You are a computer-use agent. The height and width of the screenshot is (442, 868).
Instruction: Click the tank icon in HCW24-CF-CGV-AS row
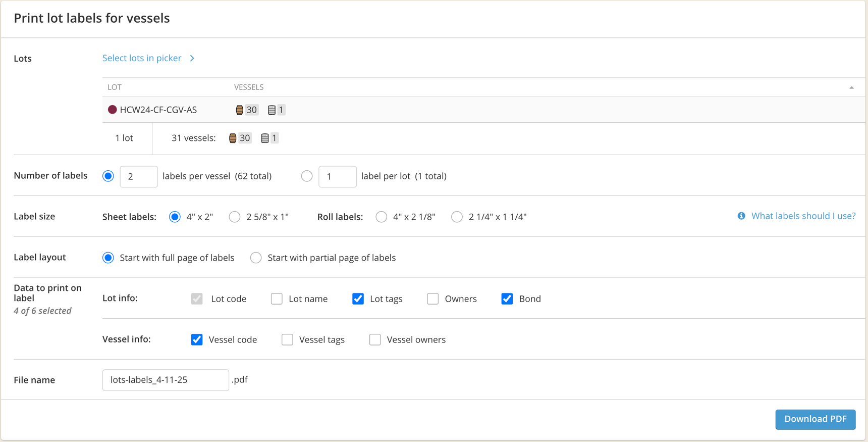[x=272, y=110]
